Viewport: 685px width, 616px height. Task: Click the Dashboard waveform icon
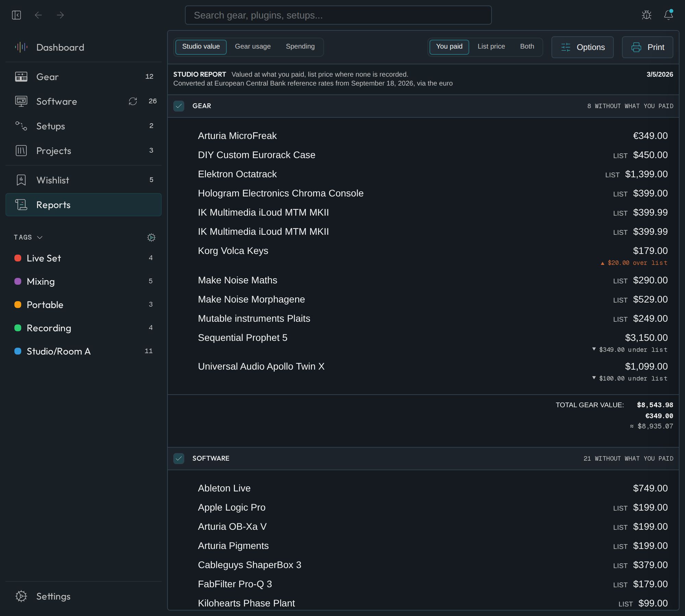click(21, 47)
